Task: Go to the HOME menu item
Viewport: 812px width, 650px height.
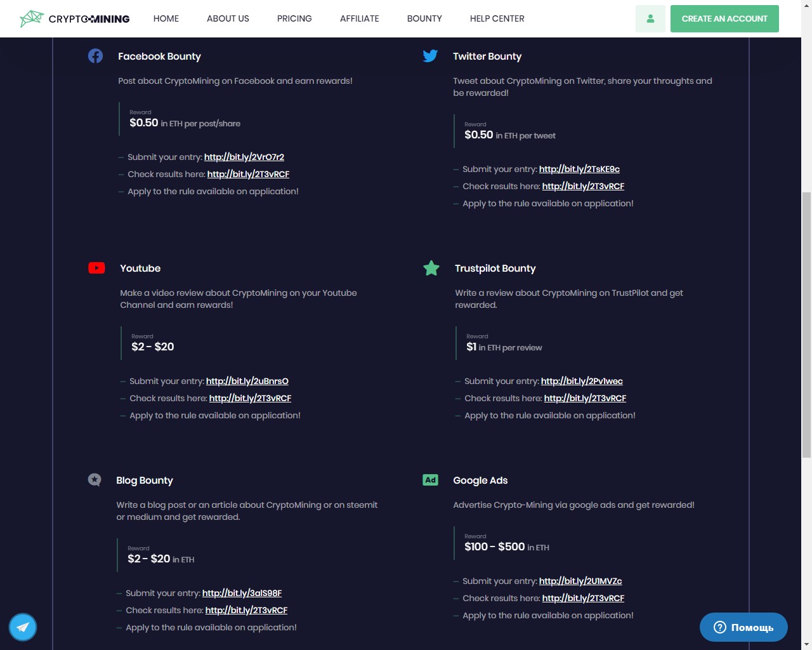Action: (166, 18)
